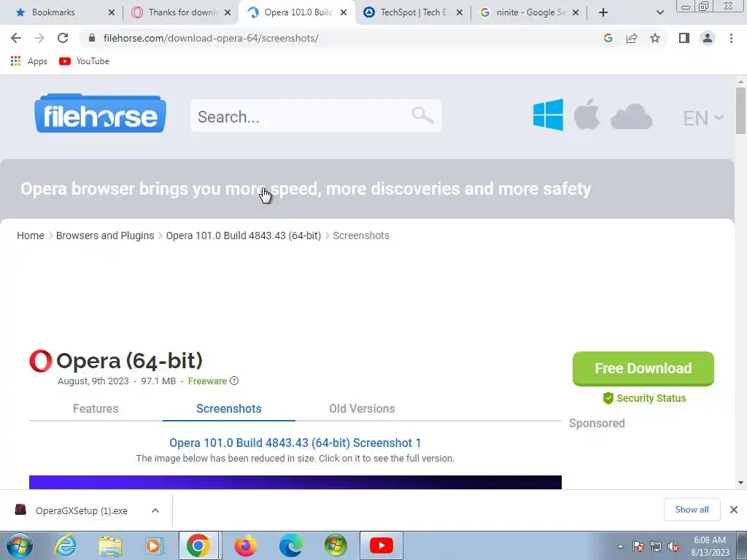View site information lock icon
The width and height of the screenshot is (747, 560).
tap(92, 38)
